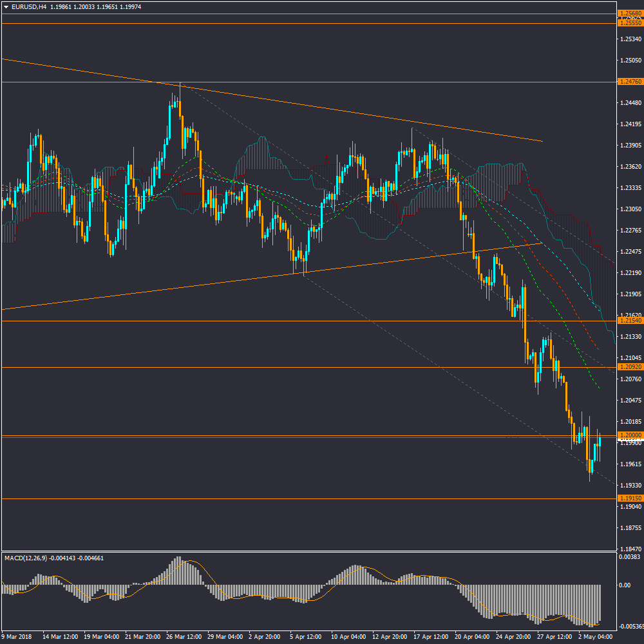Select the 1.20000 price level label
The height and width of the screenshot is (644, 644).
coord(629,435)
